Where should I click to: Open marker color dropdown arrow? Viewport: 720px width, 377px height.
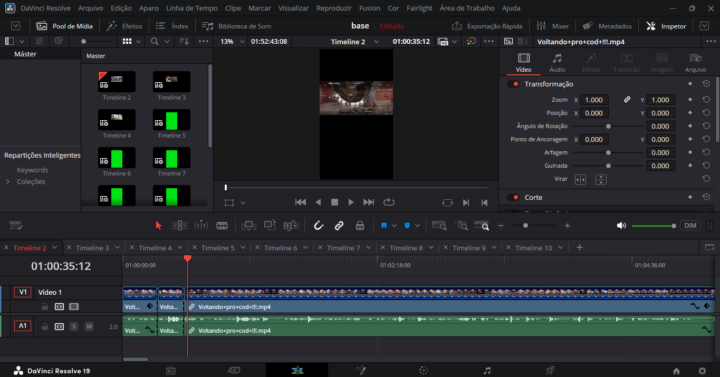point(417,225)
